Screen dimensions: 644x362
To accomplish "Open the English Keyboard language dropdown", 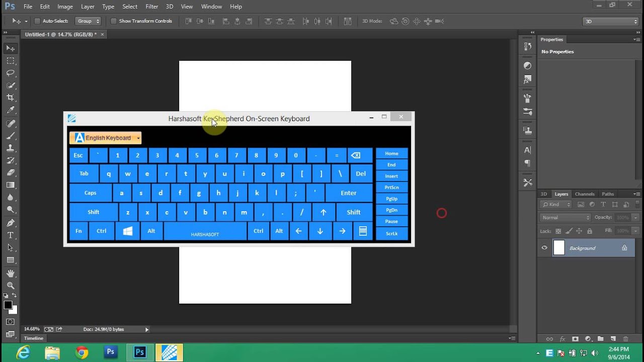I will click(x=106, y=138).
